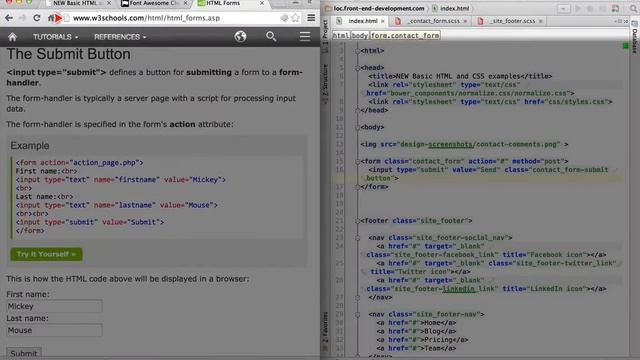Open the _site_footer.scss editor tab
Screen dimensions: 640x360
[x=510, y=21]
